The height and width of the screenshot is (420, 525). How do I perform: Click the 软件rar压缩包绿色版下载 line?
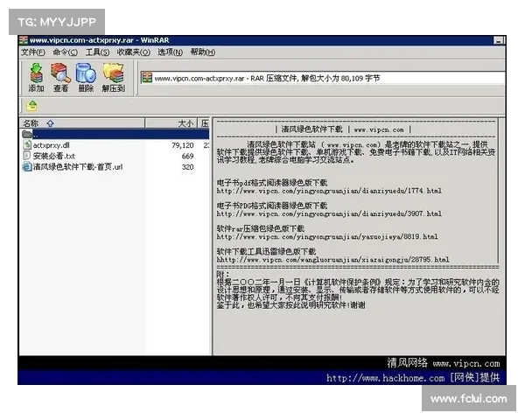(261, 228)
